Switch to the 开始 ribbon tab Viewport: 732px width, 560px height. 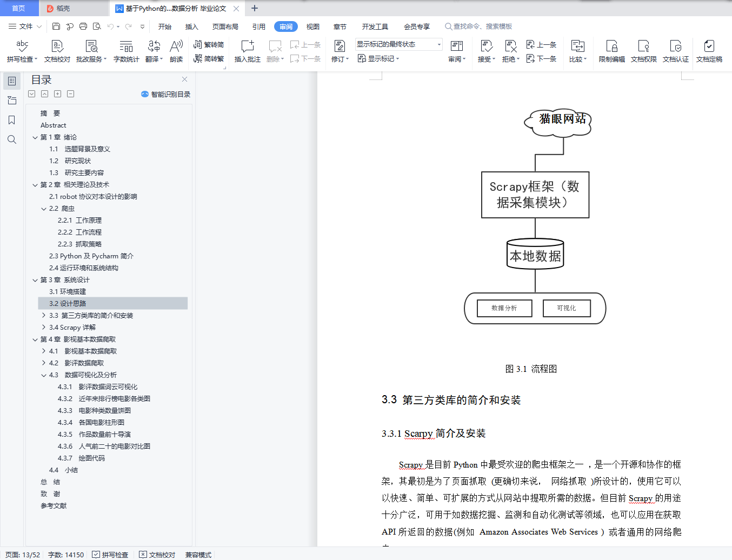coord(165,26)
